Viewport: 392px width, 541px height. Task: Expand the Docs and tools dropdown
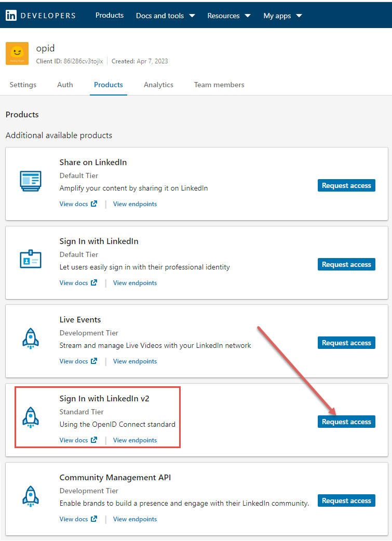(x=166, y=16)
